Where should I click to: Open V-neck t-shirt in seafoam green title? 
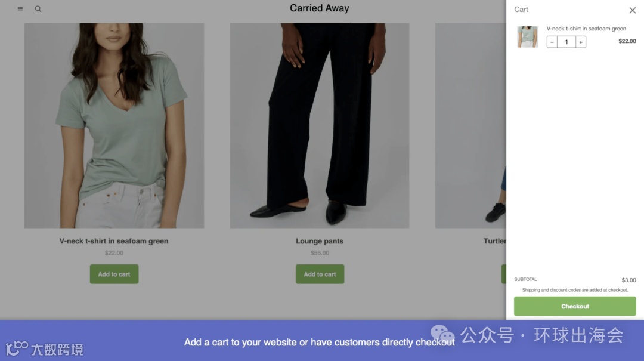[114, 241]
